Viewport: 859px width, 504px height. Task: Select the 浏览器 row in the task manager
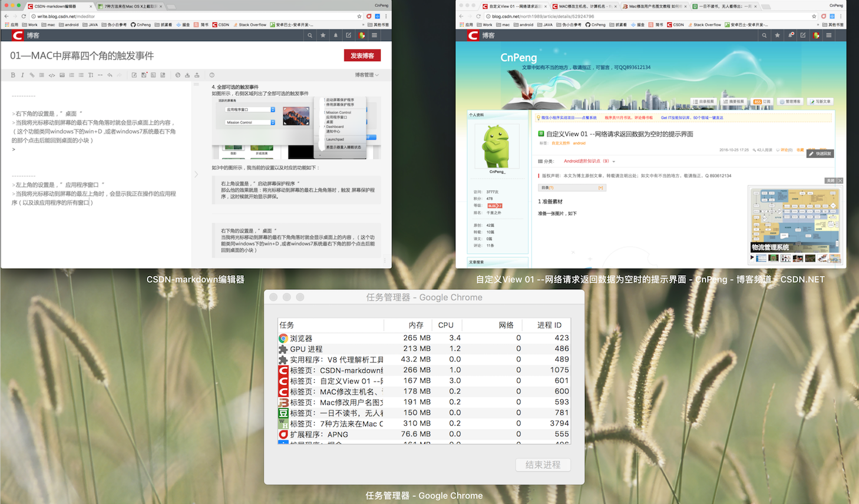point(424,338)
